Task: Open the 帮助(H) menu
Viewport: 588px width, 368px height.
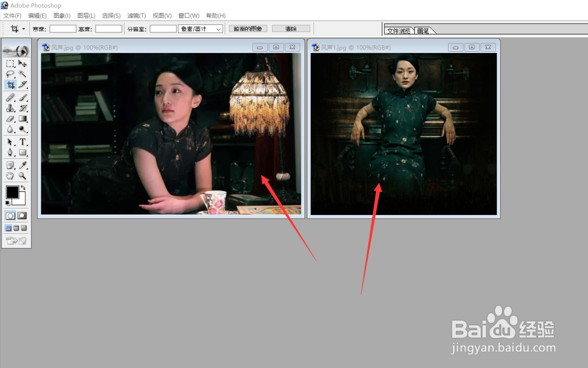Action: click(x=216, y=16)
